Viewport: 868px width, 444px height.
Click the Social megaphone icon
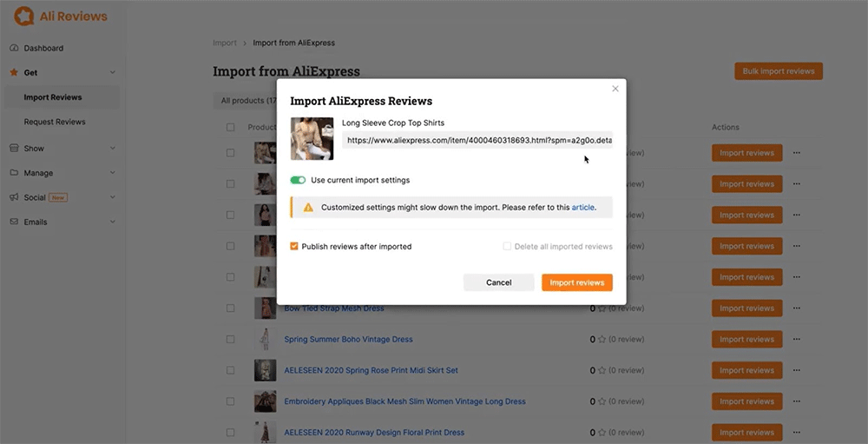14,197
